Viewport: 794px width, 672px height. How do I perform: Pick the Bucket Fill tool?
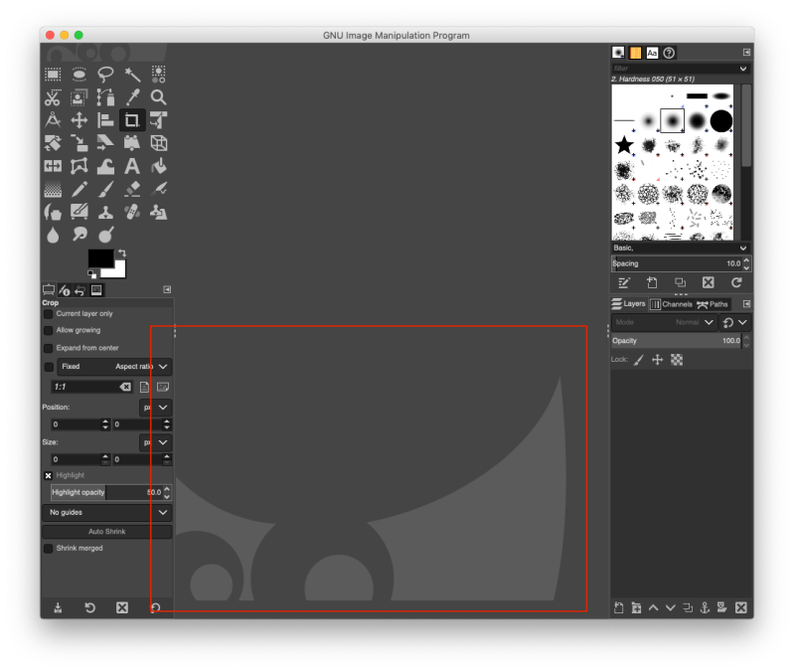(x=158, y=166)
